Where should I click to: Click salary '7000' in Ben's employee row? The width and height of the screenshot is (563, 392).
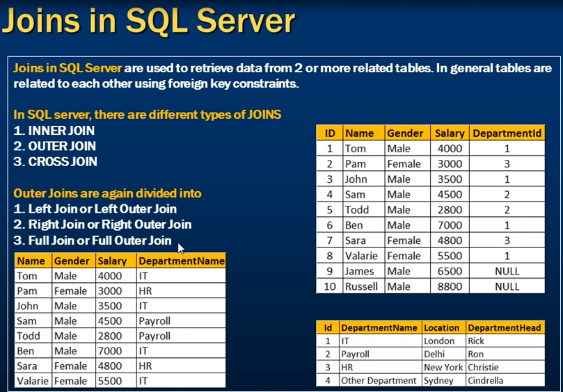pos(450,225)
